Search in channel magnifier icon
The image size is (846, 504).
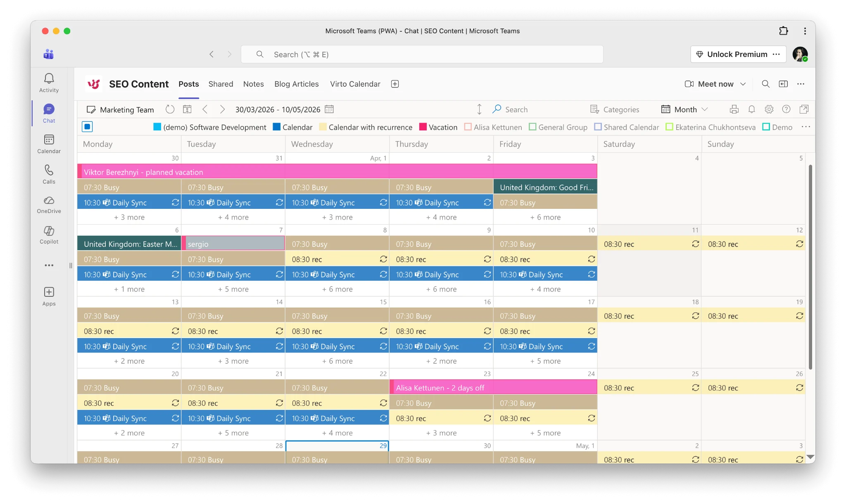(765, 84)
